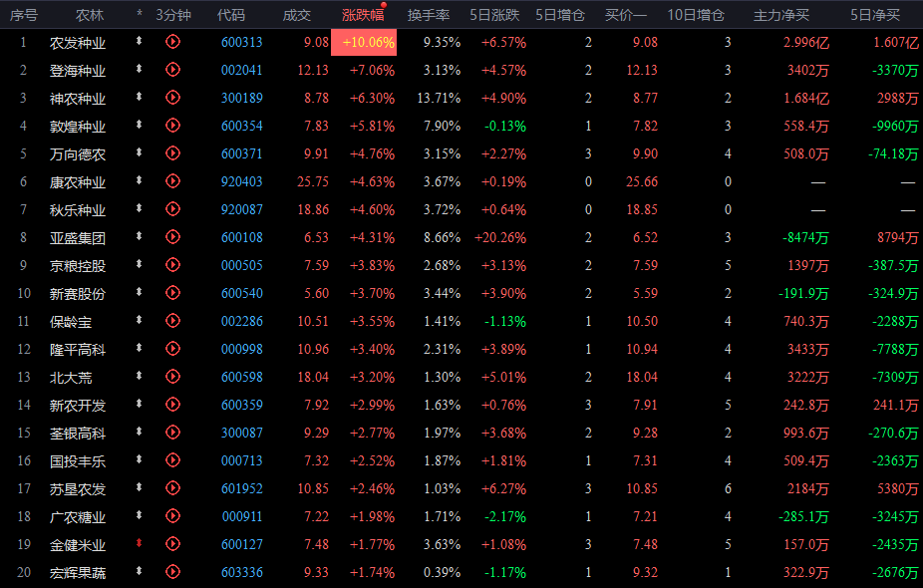Click the 3分钟 play icon for 神农种业
Viewport: 923px width, 588px height.
click(172, 98)
